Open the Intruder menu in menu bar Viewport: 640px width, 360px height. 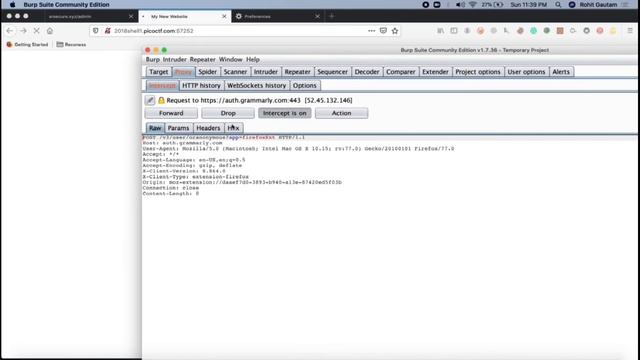tap(174, 60)
